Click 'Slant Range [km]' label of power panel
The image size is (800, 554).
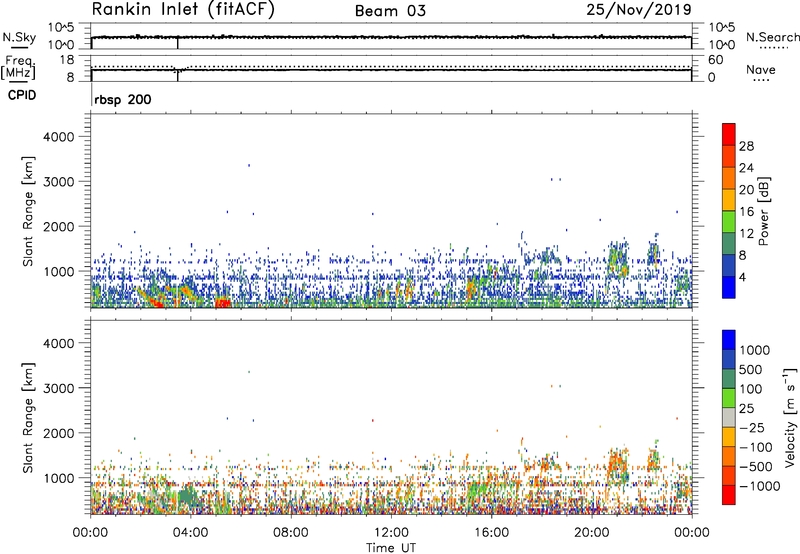tap(28, 211)
